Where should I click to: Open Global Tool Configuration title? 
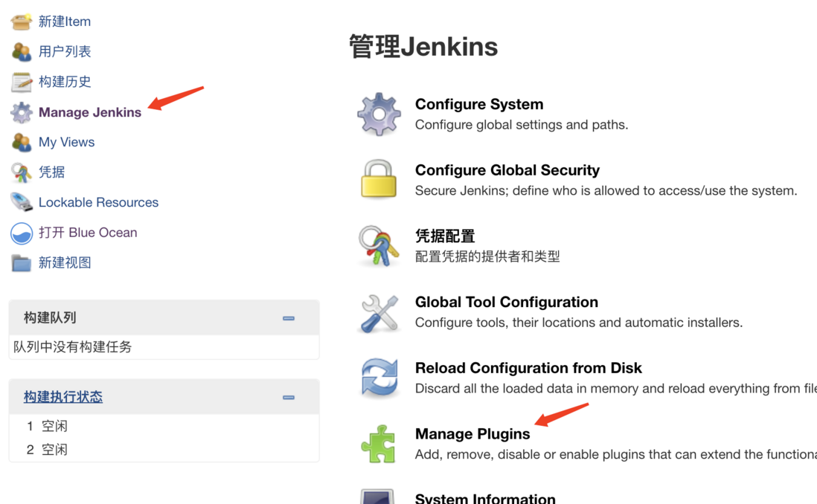coord(507,302)
